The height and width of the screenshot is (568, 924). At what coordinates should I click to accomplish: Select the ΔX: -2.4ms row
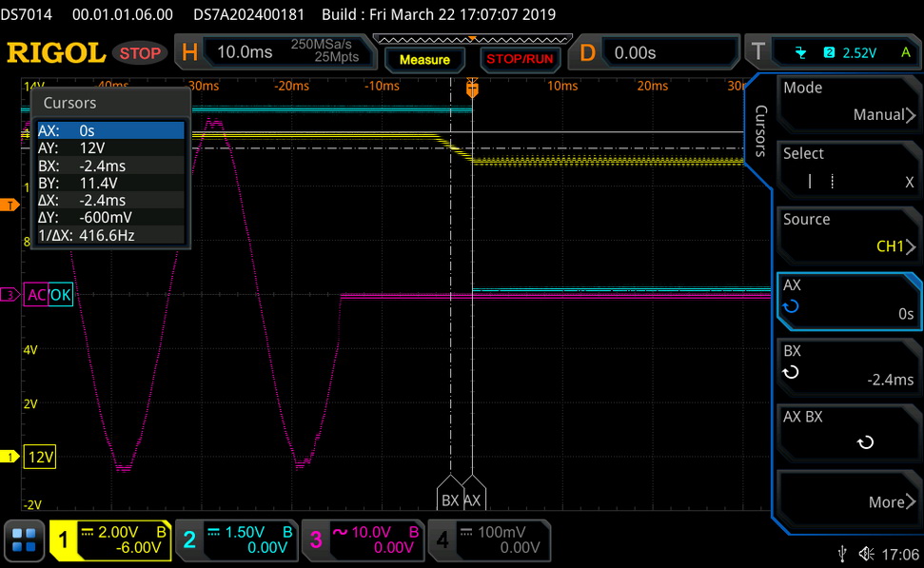tap(110, 201)
